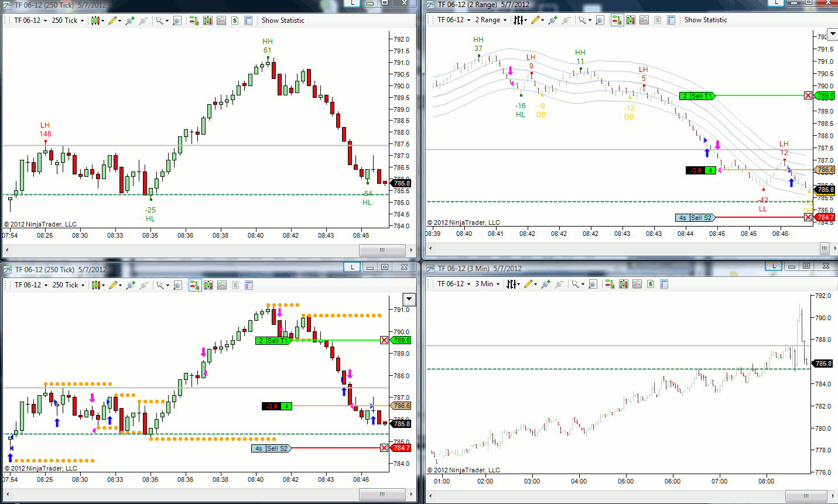
Task: Open TF 06-12 instrument dropdown in 2 Range window
Action: click(x=454, y=20)
